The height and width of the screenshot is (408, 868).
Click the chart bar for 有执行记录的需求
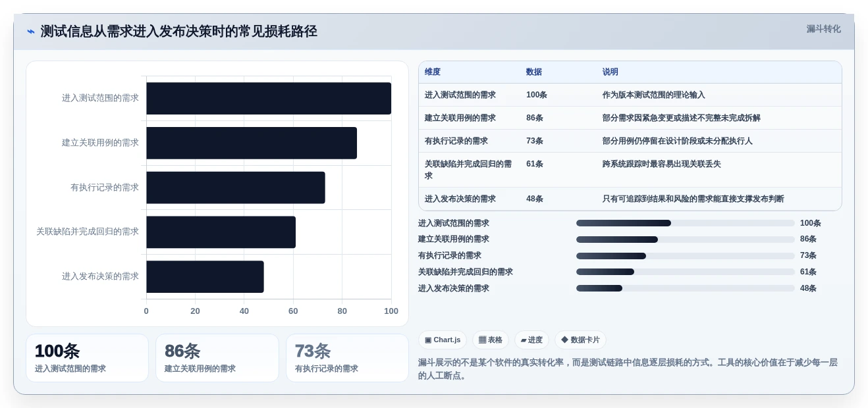pyautogui.click(x=236, y=188)
